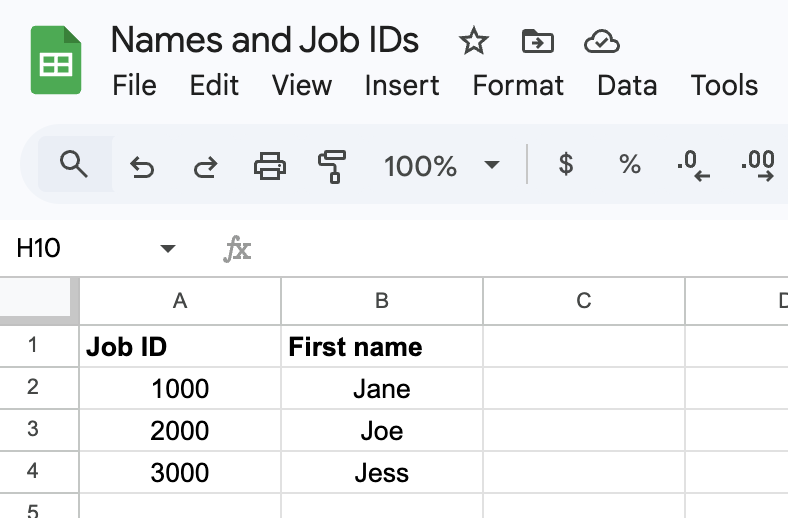This screenshot has width=788, height=518.
Task: Check the cloud document status icon
Action: click(x=601, y=41)
